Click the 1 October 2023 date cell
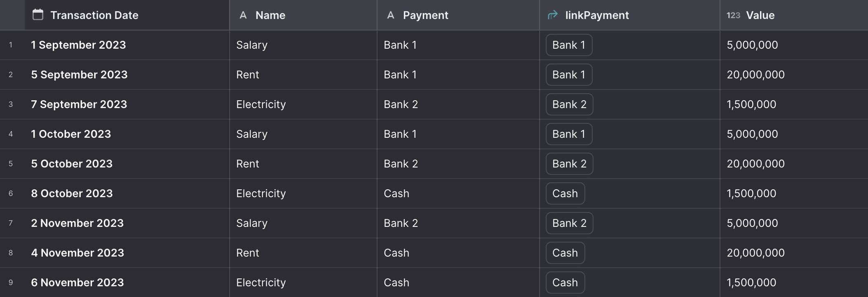 pos(127,134)
